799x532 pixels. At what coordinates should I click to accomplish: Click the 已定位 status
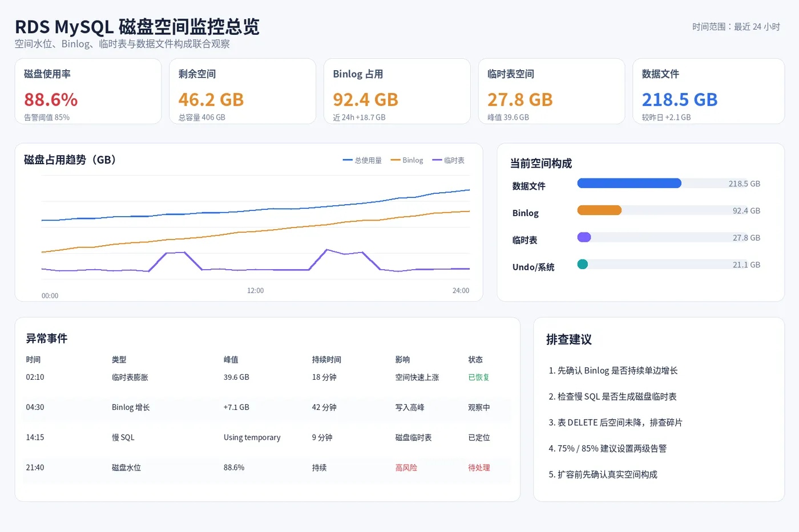pos(479,438)
